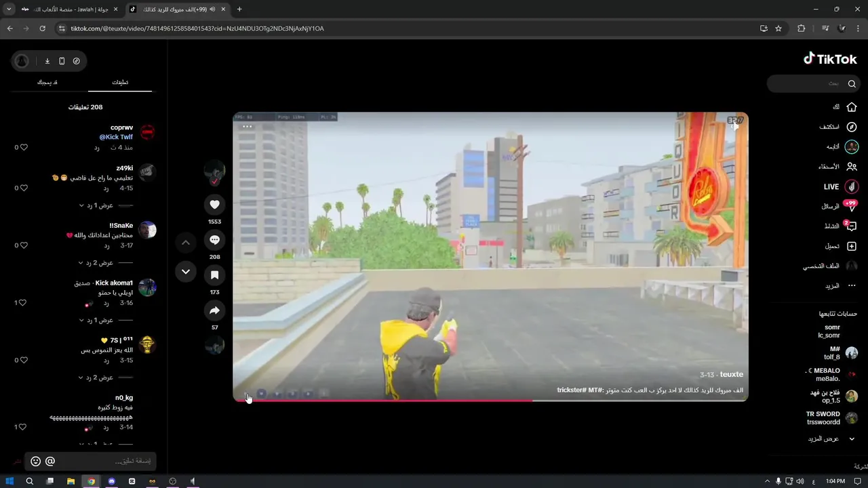Open the three-dots menu on the video
Image resolution: width=868 pixels, height=488 pixels.
tap(247, 127)
